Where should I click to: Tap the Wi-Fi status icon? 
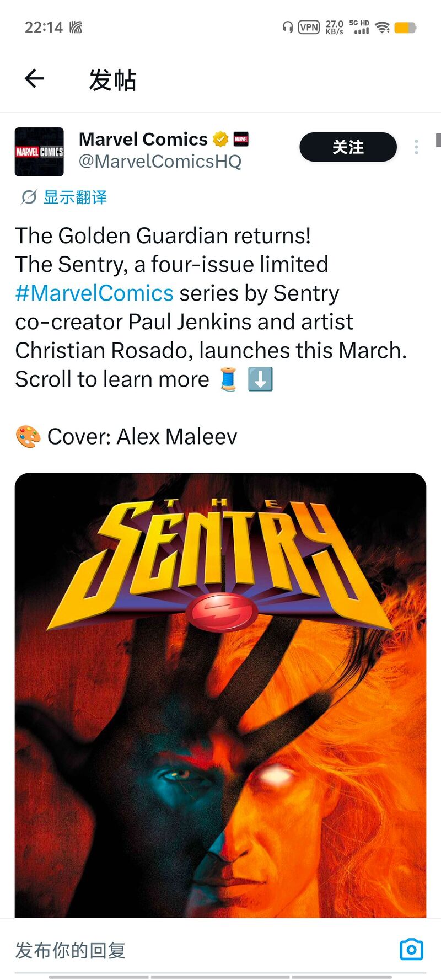pyautogui.click(x=382, y=27)
